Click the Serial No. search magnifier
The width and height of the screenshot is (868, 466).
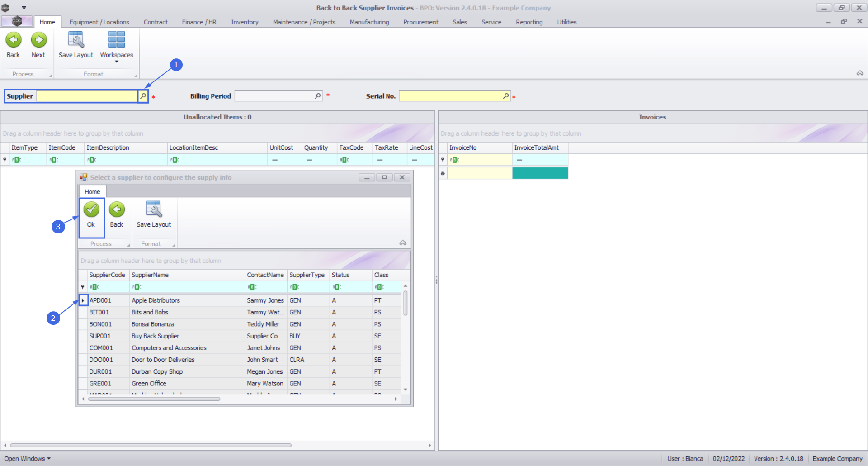click(x=505, y=96)
